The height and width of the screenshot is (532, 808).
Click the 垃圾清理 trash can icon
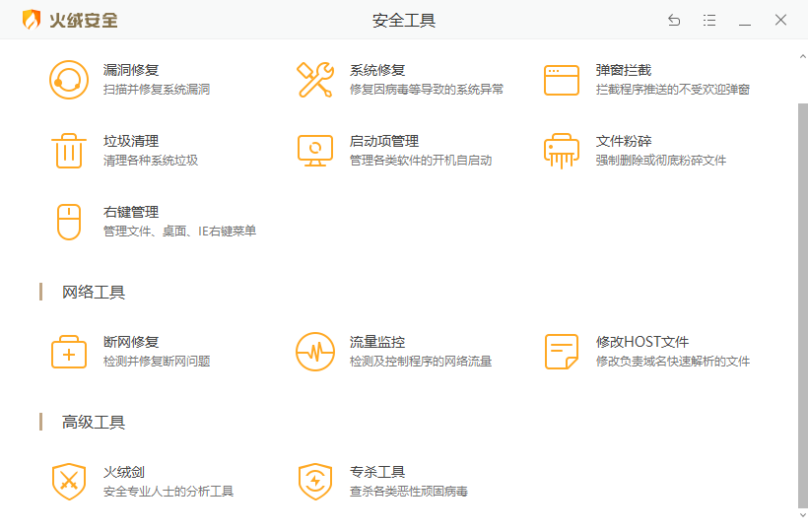click(x=69, y=151)
